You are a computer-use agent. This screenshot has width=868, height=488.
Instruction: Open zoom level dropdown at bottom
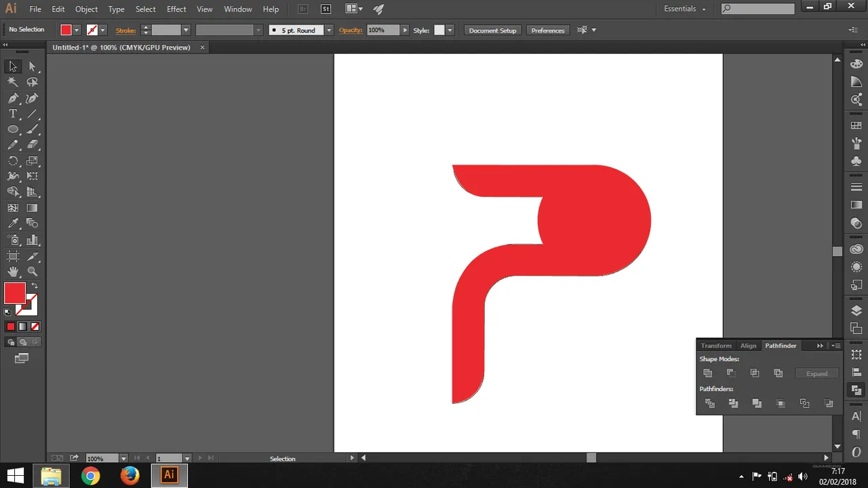coord(123,459)
